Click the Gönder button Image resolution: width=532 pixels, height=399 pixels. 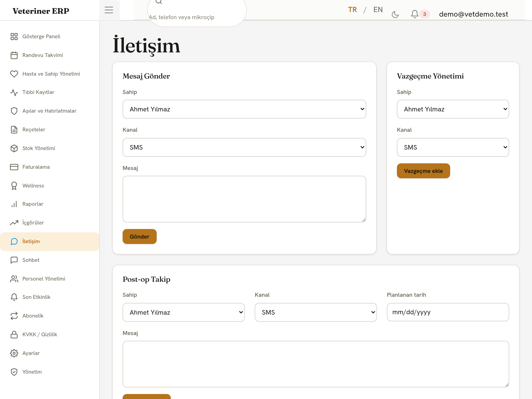point(139,236)
